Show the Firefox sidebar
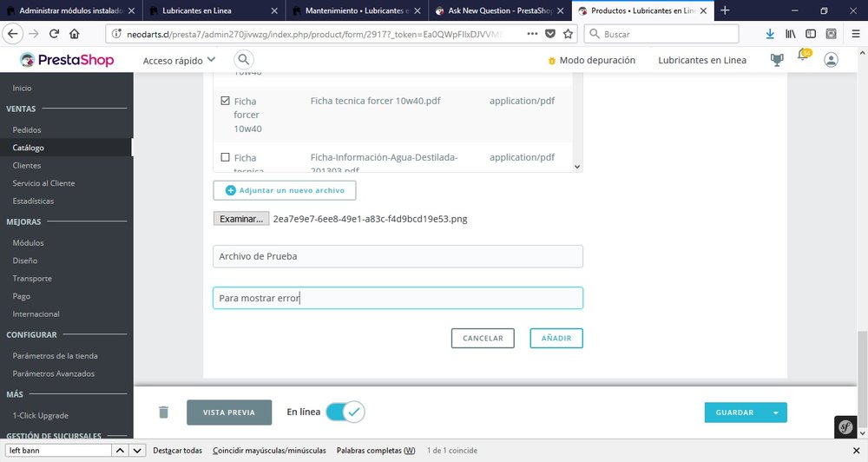 (811, 34)
